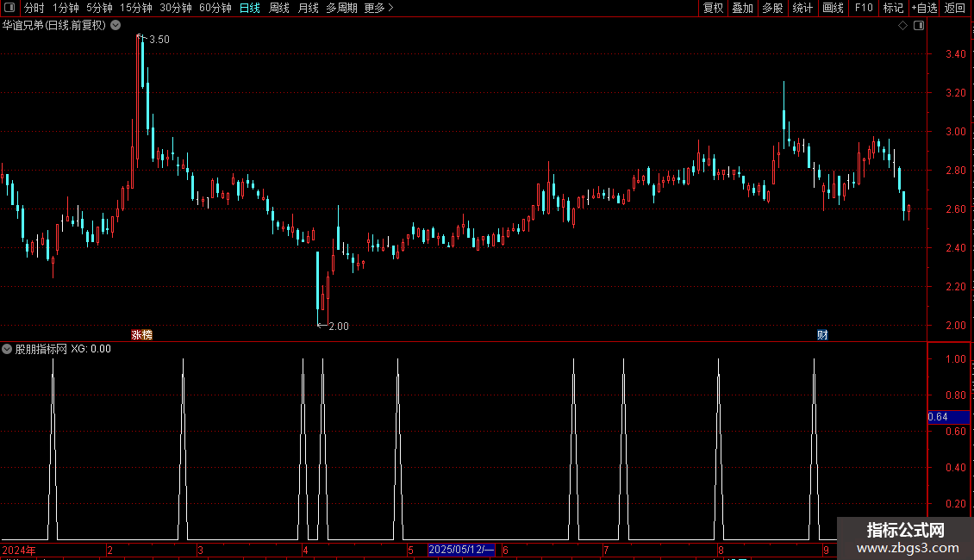This screenshot has height=560, width=974.
Task: Toggle the side panel icon above the chart
Action: pyautogui.click(x=919, y=26)
